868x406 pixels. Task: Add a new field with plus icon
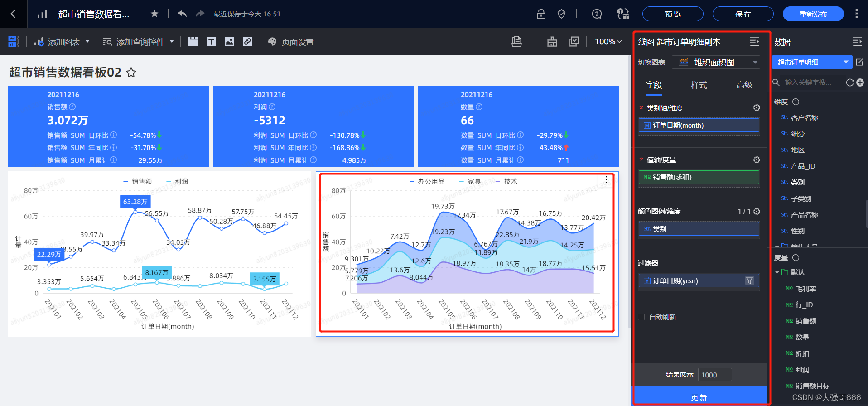point(860,82)
